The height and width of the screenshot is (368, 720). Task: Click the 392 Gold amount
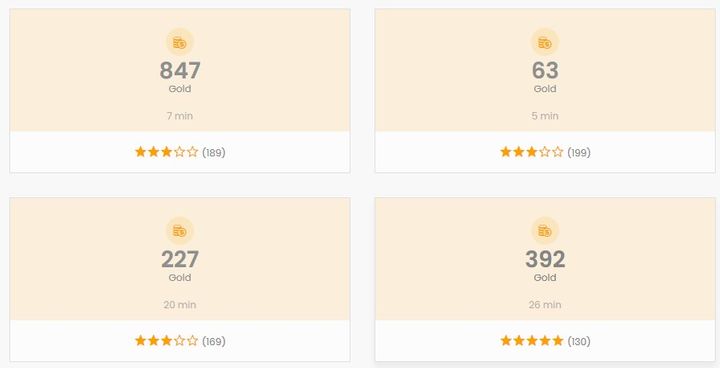point(545,260)
